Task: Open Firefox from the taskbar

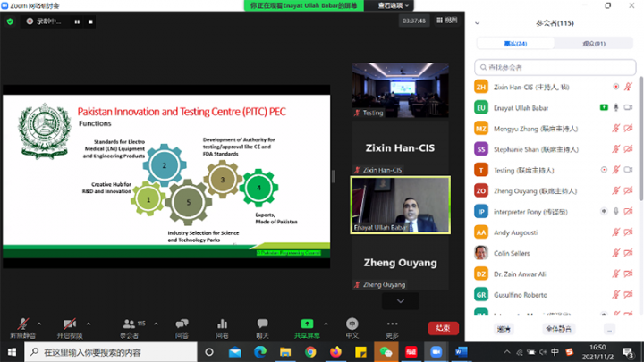Action: point(335,352)
